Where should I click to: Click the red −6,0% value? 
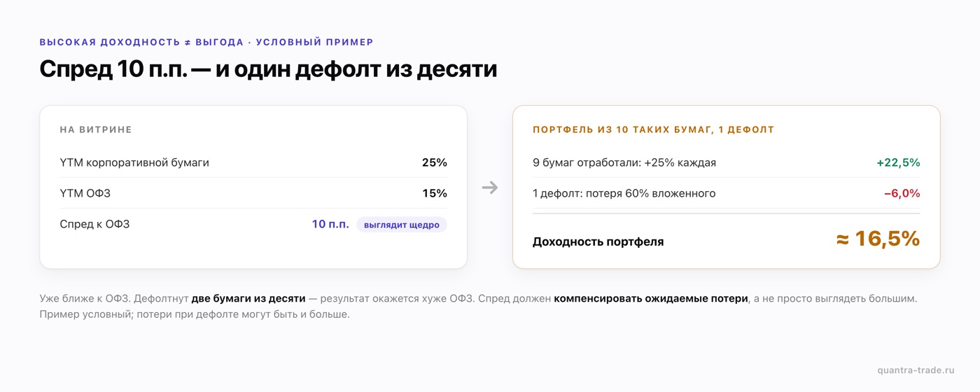click(x=902, y=193)
